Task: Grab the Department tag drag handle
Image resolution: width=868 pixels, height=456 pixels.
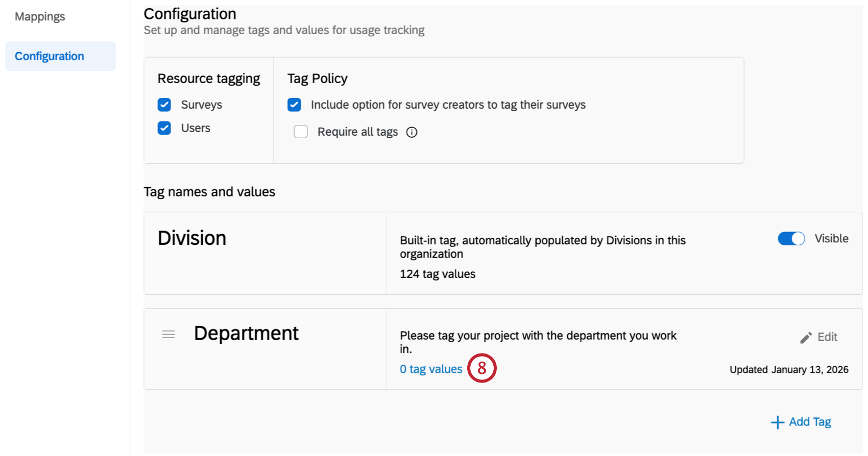Action: [168, 335]
